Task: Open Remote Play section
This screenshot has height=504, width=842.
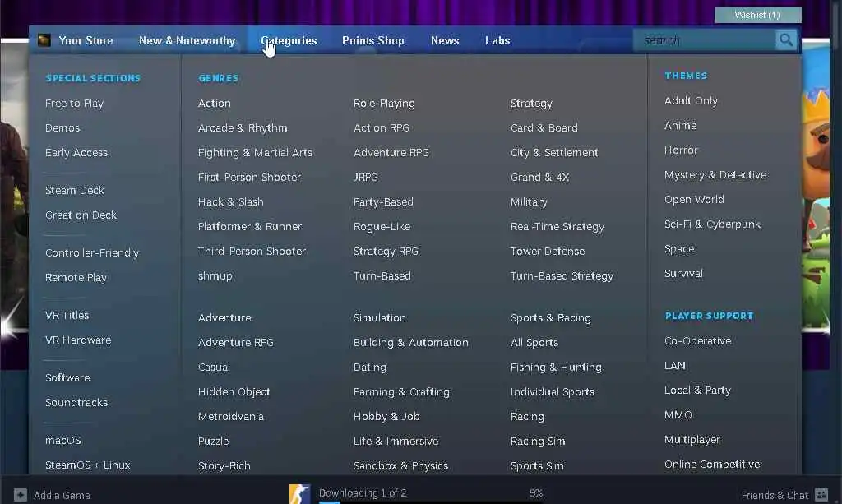Action: (76, 278)
